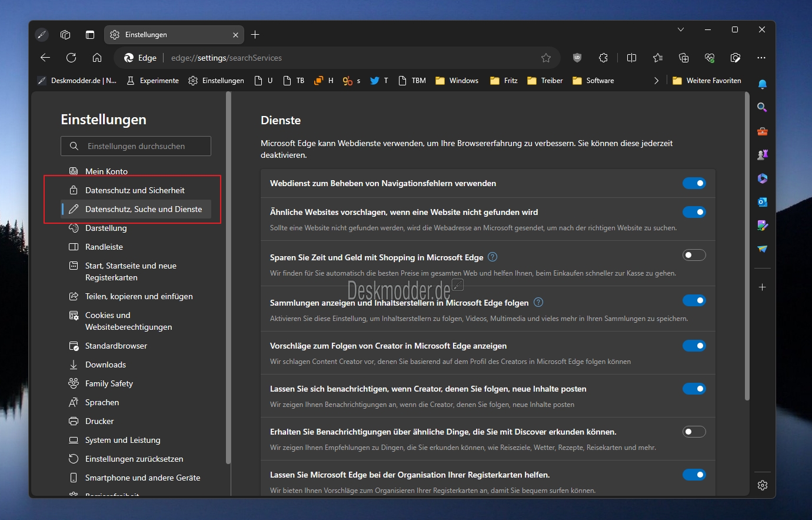Add a sidebar app with plus icon
This screenshot has height=520, width=812.
coord(763,287)
